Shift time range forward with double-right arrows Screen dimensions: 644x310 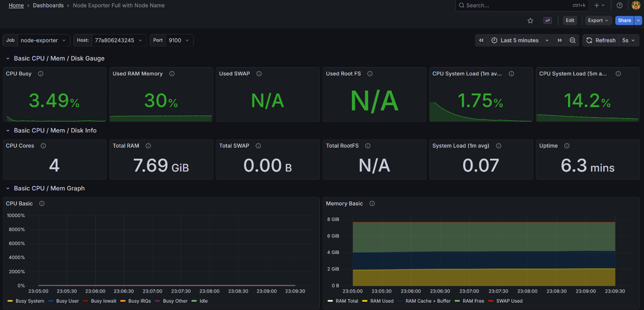[559, 40]
